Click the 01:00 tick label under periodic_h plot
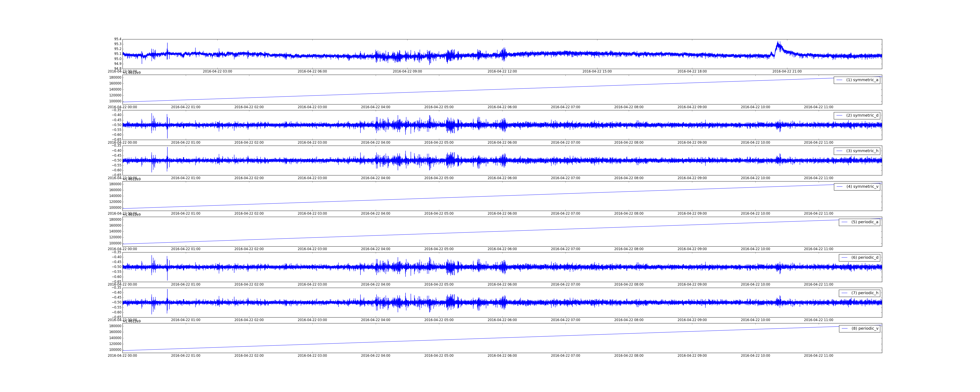Image resolution: width=980 pixels, height=392 pixels. (186, 320)
